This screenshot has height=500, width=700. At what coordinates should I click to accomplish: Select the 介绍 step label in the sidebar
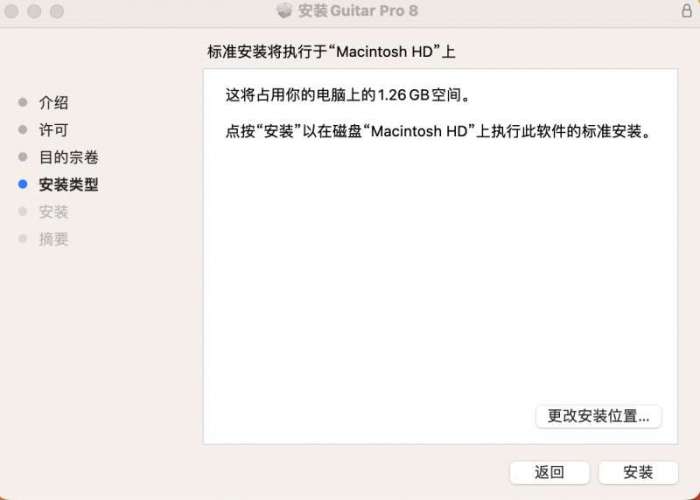(x=54, y=103)
